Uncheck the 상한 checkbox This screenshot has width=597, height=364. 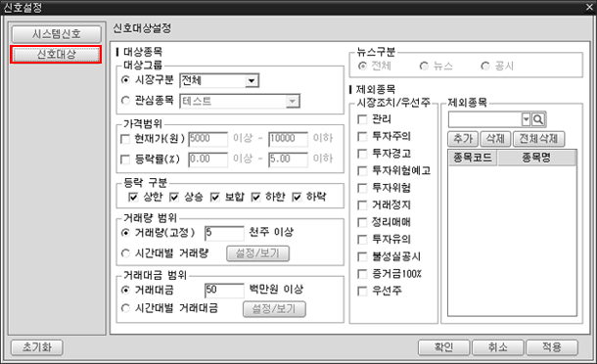click(133, 197)
